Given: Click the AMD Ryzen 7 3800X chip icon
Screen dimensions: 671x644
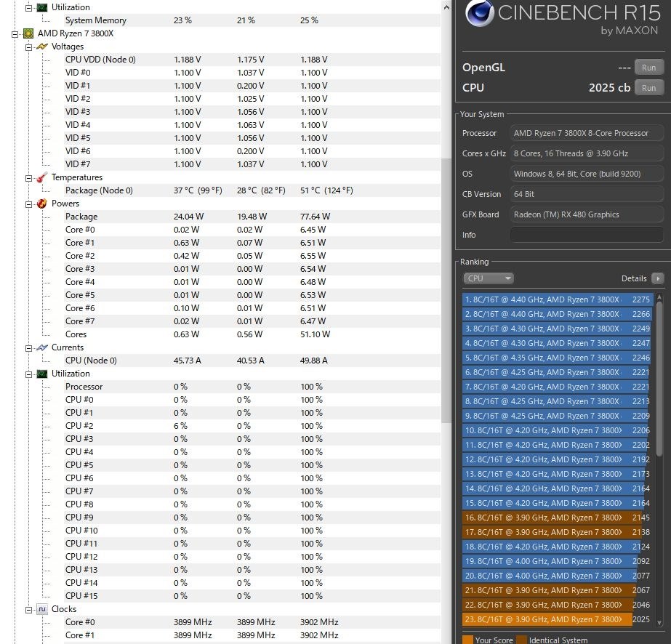Looking at the screenshot, I should click(28, 33).
